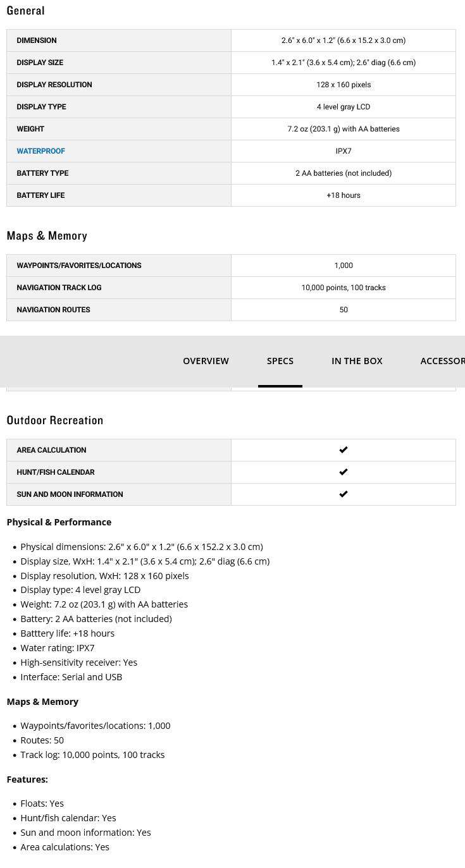Click the Outdoor Recreation section heading

(54, 420)
